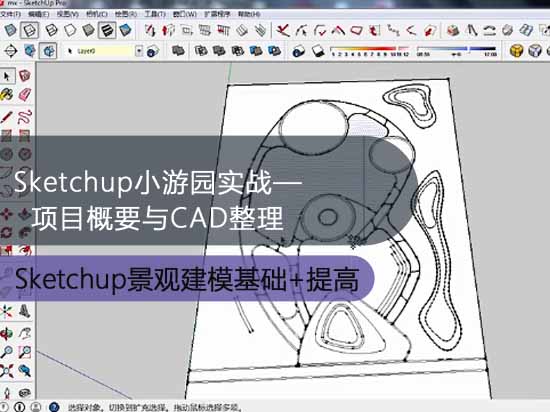Select the Move tool
The image size is (550, 412).
pyautogui.click(x=7, y=214)
